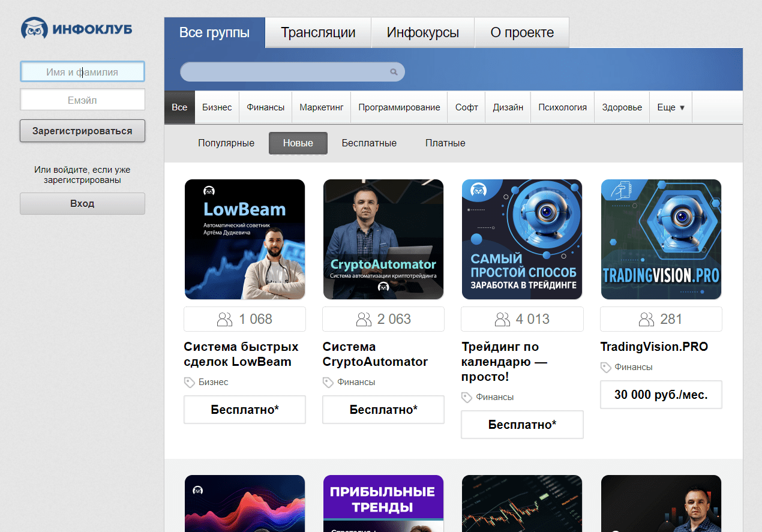Select the Софт category
Screen dimensions: 762x532
click(467, 107)
